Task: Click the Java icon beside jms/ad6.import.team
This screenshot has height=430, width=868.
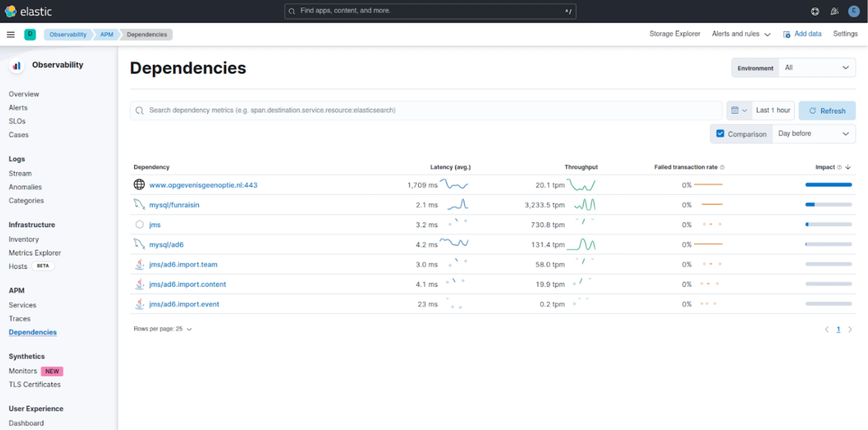Action: [x=140, y=264]
